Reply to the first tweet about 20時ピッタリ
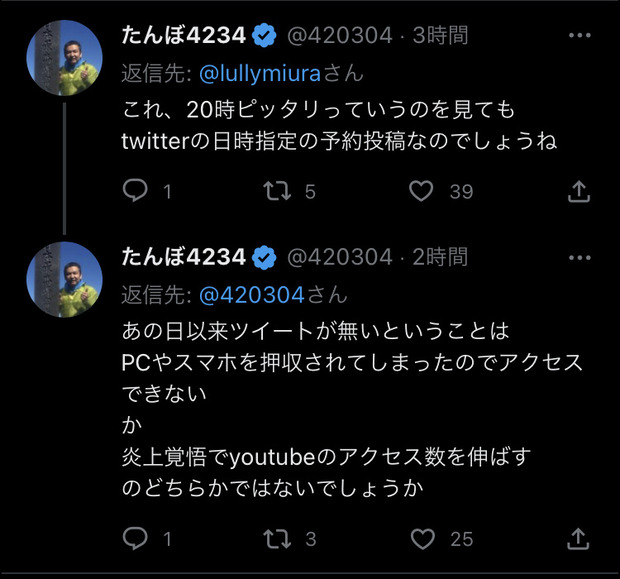 tap(135, 191)
